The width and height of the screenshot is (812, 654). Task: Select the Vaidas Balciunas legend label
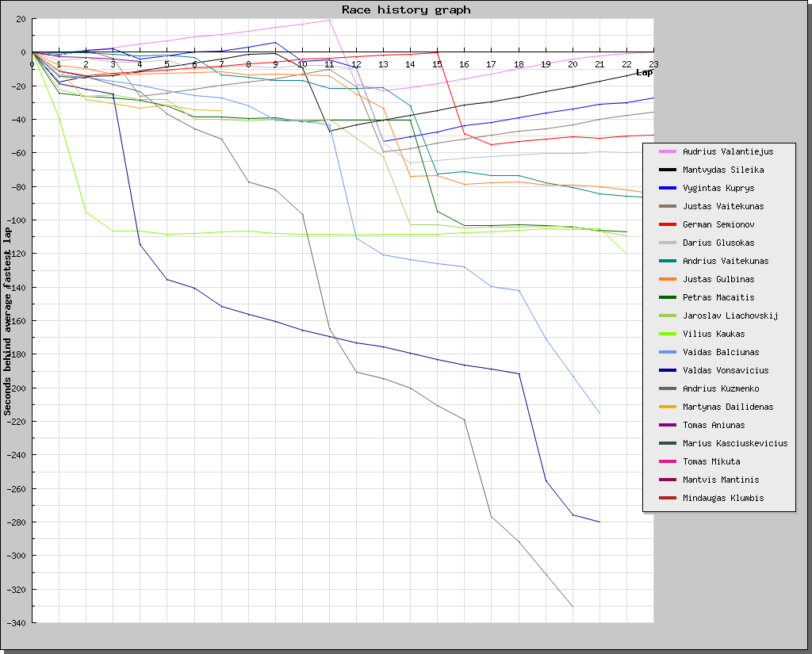coord(721,352)
